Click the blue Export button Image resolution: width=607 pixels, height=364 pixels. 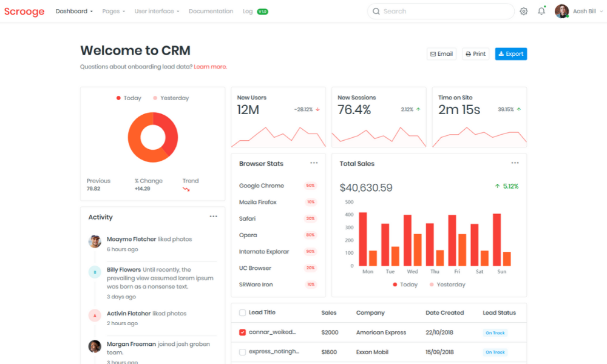point(510,54)
